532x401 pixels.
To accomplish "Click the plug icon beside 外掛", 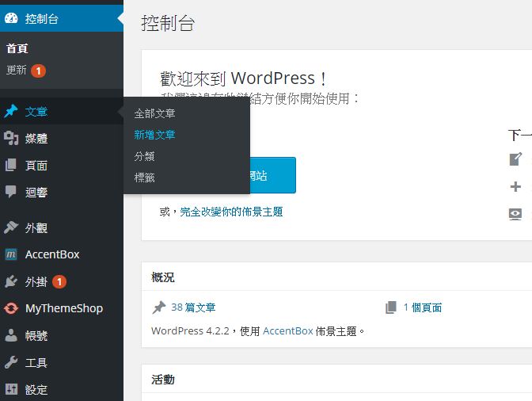I will tap(11, 281).
